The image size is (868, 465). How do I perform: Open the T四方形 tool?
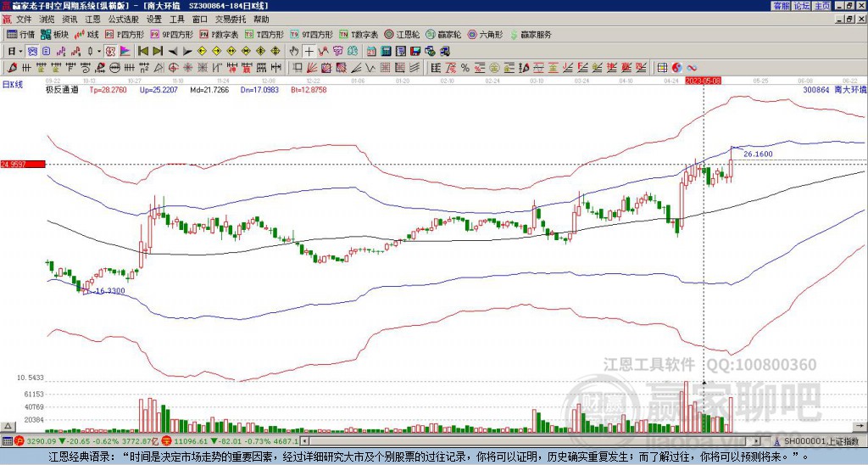264,34
